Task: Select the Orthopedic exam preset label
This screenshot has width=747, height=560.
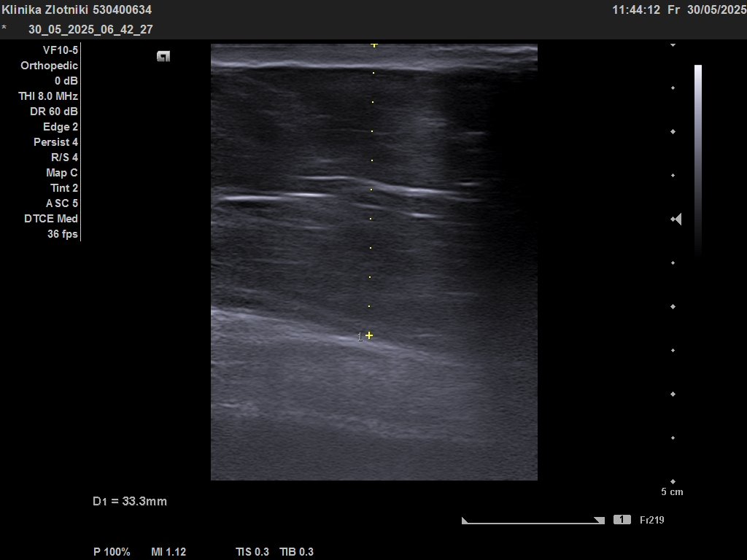Action: pos(49,66)
